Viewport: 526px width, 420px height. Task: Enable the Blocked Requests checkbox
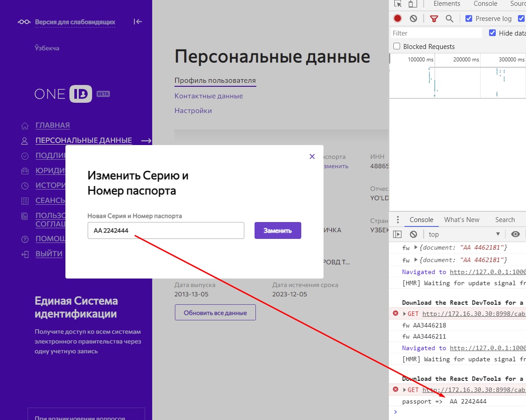click(x=397, y=46)
